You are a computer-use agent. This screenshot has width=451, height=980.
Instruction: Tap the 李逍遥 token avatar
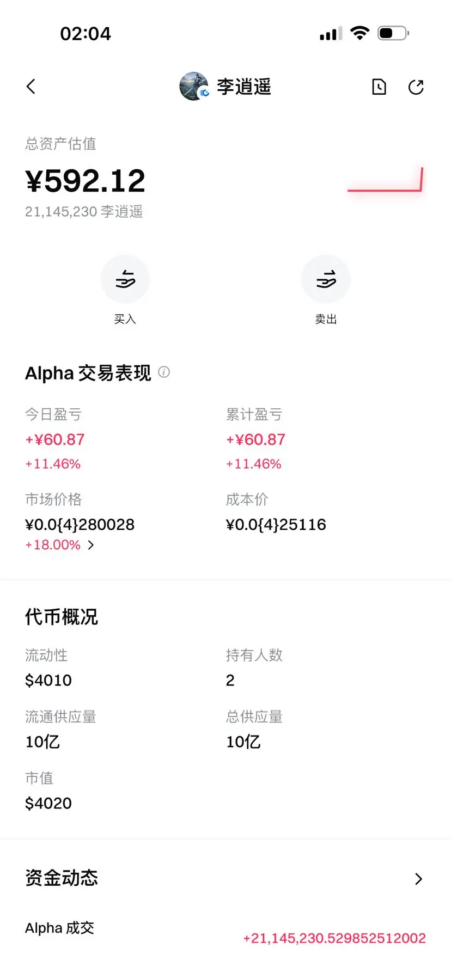coord(194,87)
